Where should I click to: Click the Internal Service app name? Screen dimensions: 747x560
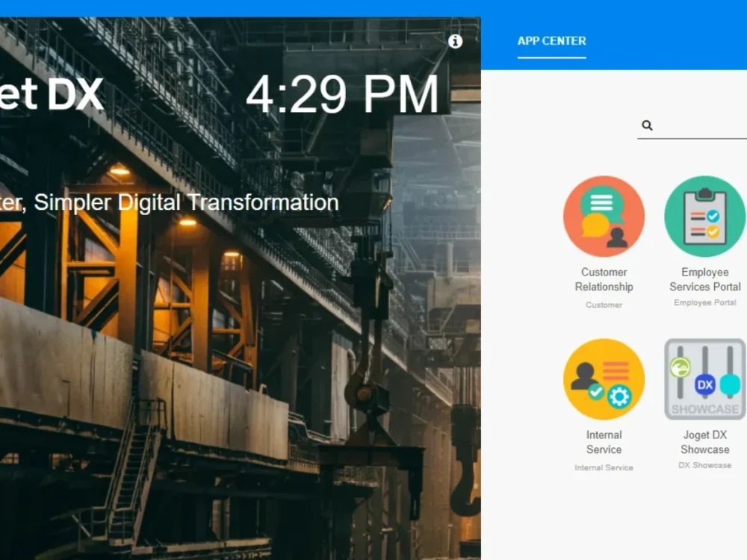tap(604, 442)
